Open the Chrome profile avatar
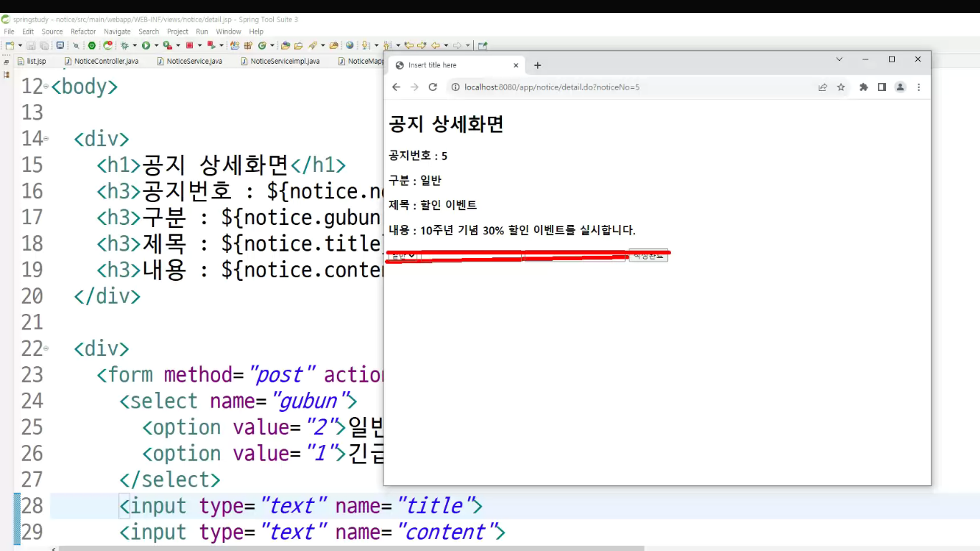Image resolution: width=980 pixels, height=551 pixels. click(x=900, y=87)
